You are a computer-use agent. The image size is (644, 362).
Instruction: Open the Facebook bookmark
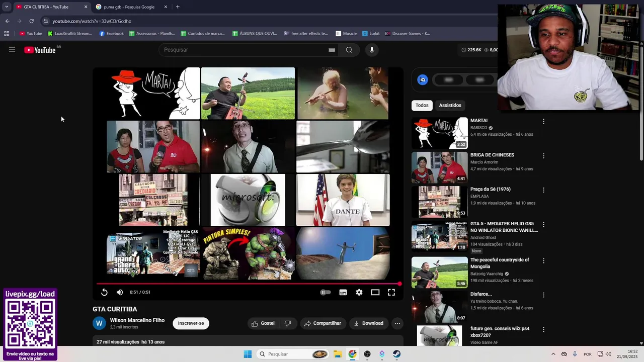[x=111, y=34]
